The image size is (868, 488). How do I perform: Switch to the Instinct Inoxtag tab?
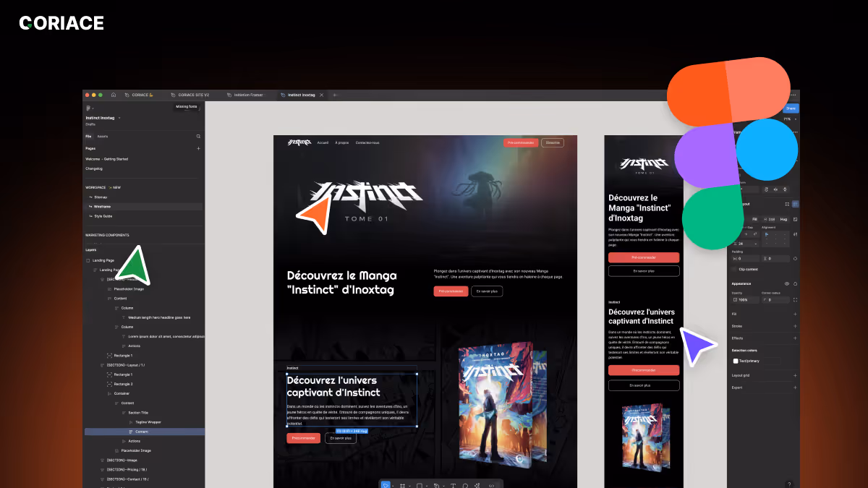click(x=302, y=95)
